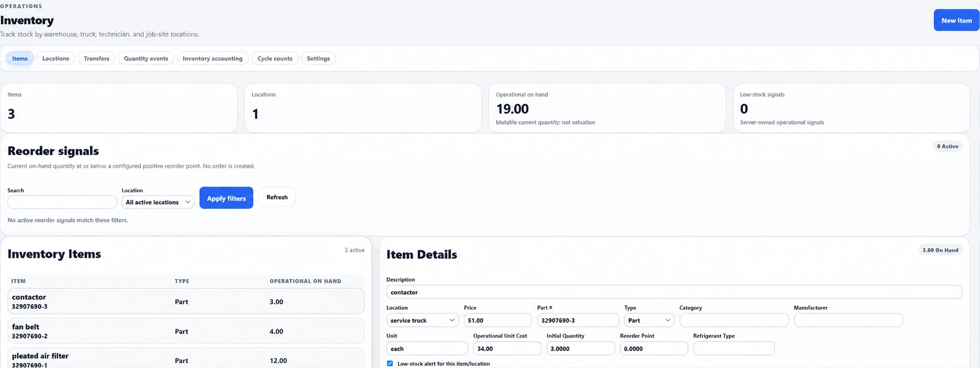
Task: Open the Settings tab
Action: [318, 58]
